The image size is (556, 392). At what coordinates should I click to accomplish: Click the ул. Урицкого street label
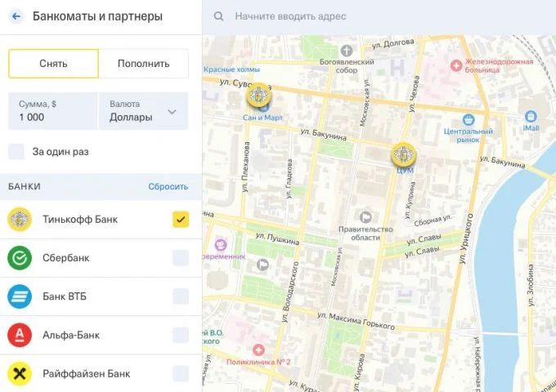466,238
